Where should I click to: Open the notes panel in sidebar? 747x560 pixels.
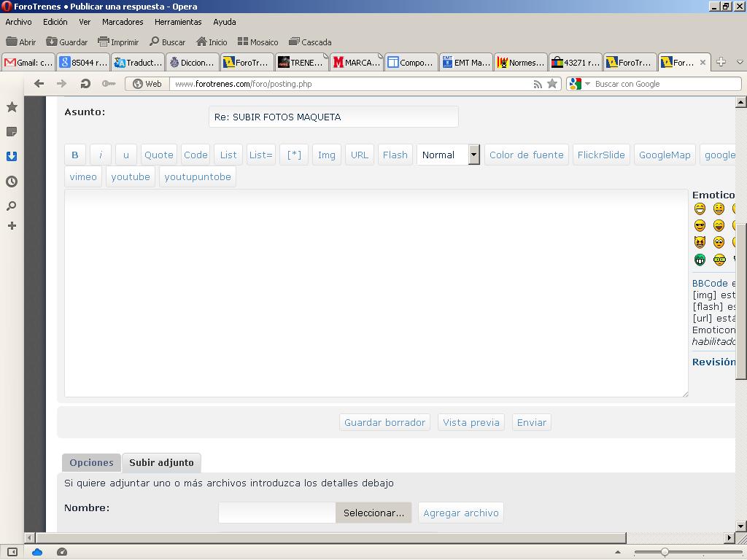[12, 132]
